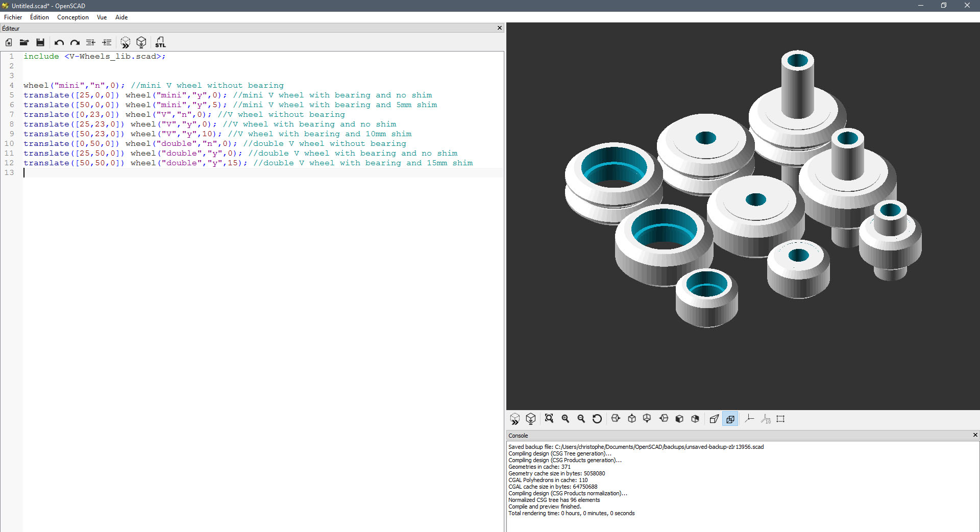Zoom in on the 3D viewport

pyautogui.click(x=565, y=419)
